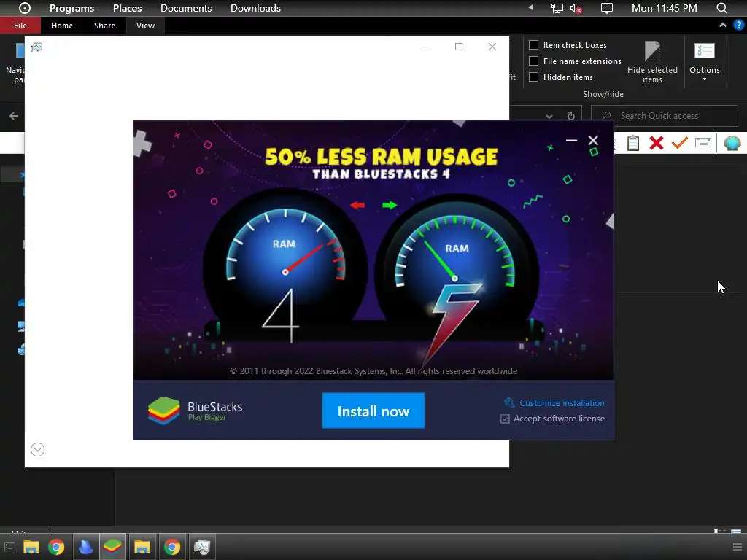The height and width of the screenshot is (560, 747).
Task: Click the clock showing Mon 11:45 PM
Action: 664,8
